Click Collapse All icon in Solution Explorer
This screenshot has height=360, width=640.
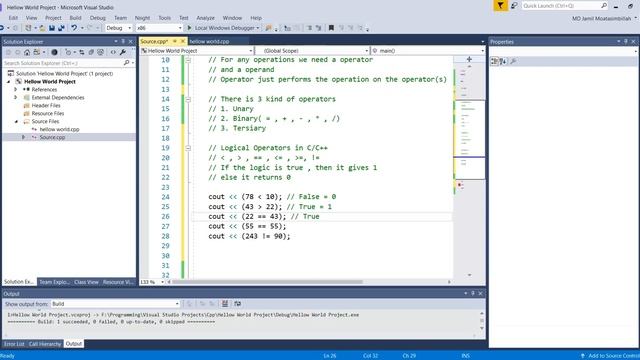(x=91, y=52)
